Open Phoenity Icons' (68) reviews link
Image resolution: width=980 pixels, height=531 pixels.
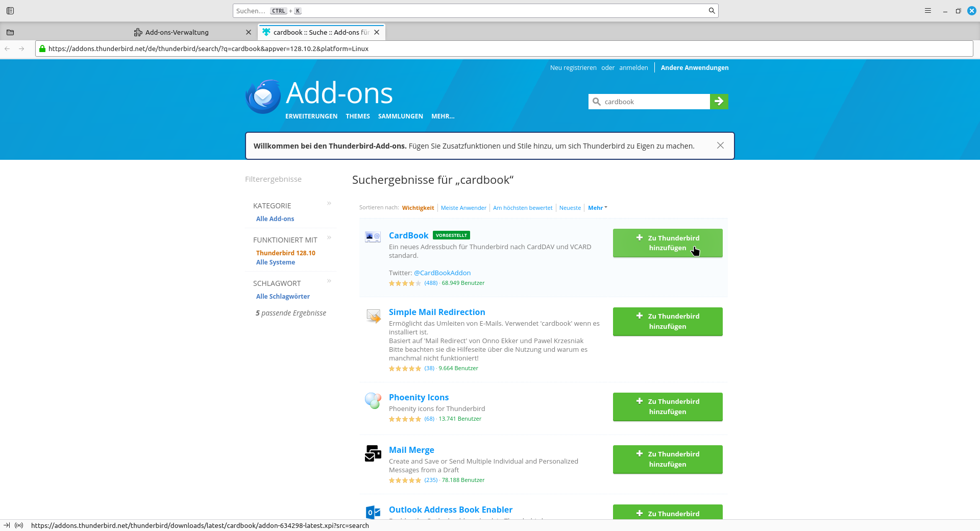coord(429,419)
